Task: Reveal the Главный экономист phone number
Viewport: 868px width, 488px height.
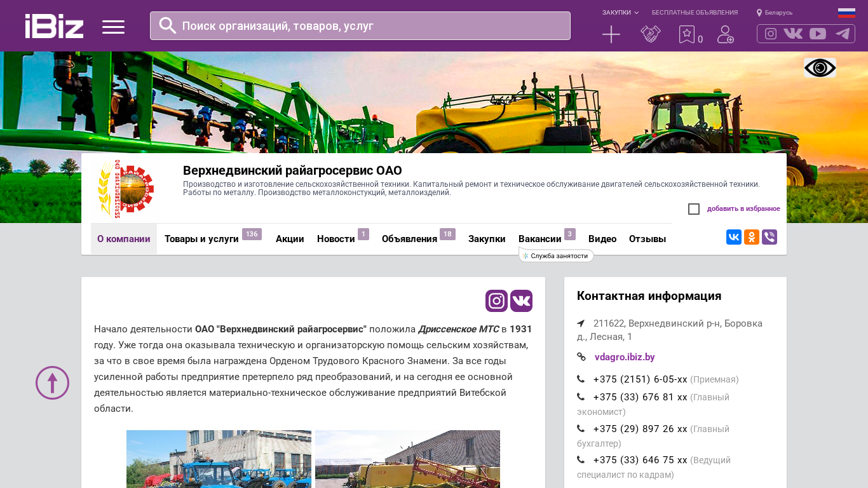Action: 641,397
